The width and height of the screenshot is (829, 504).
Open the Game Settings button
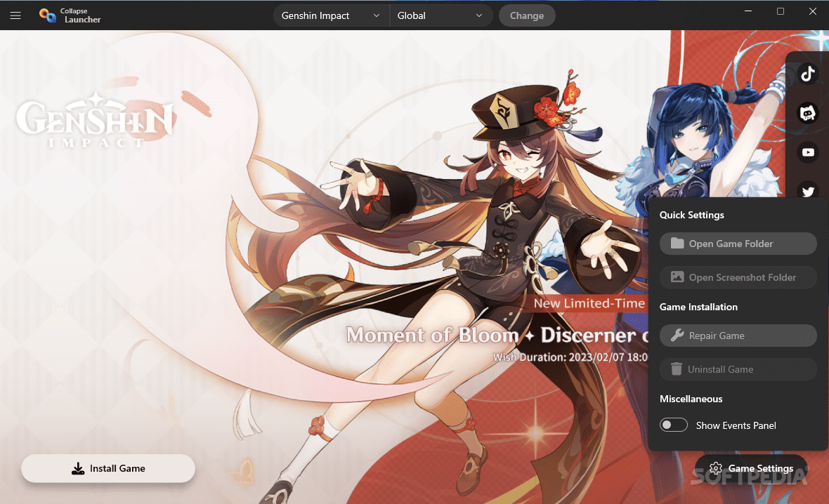point(751,468)
